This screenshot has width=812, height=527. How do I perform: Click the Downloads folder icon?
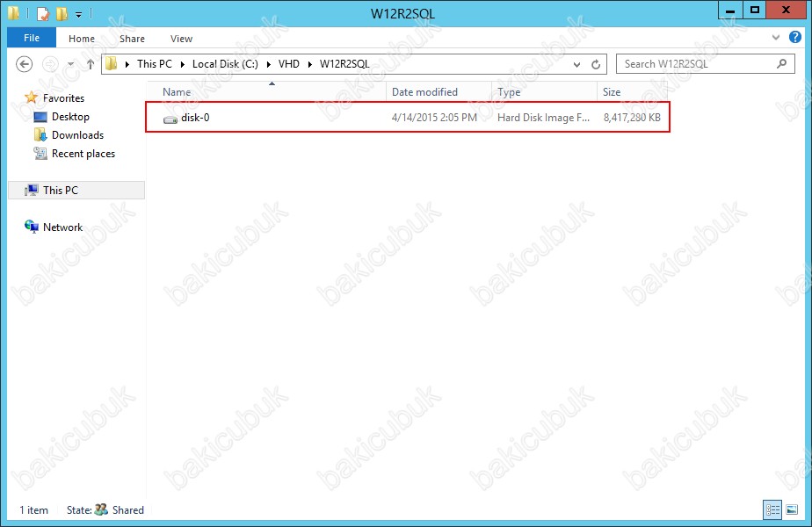pyautogui.click(x=40, y=135)
